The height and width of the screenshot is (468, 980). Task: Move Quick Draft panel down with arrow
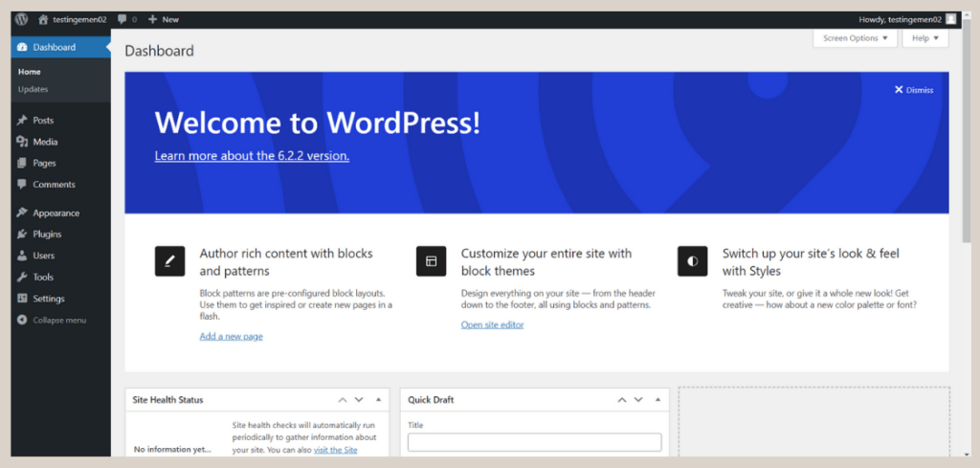pyautogui.click(x=638, y=400)
